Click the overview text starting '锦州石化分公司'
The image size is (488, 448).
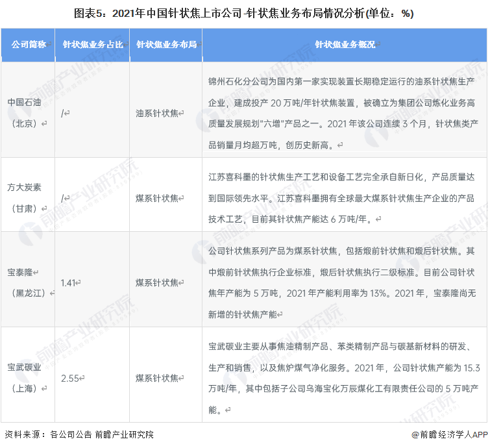343,113
